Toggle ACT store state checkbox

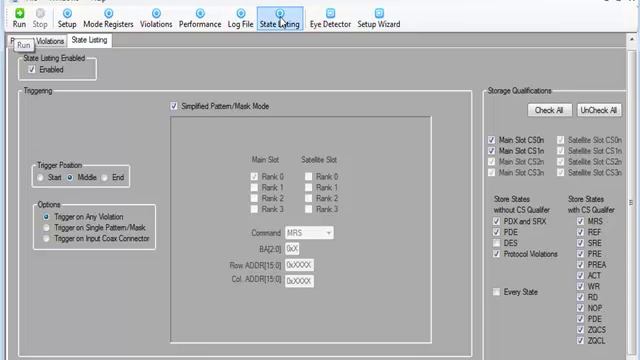(580, 276)
